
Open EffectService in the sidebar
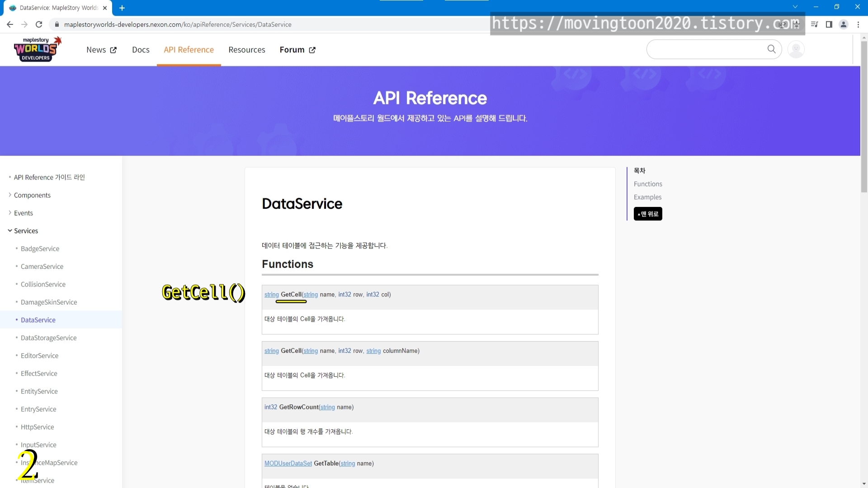coord(39,374)
